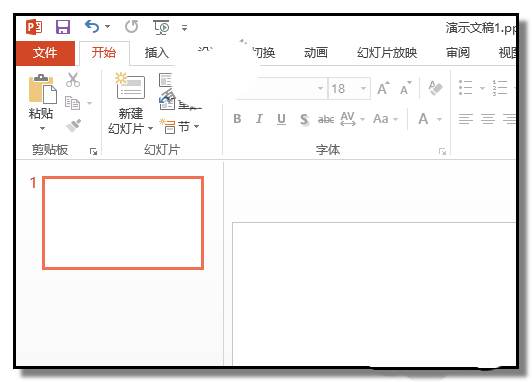The image size is (532, 382).
Task: Toggle Strikethrough (abc) formatting
Action: [326, 119]
